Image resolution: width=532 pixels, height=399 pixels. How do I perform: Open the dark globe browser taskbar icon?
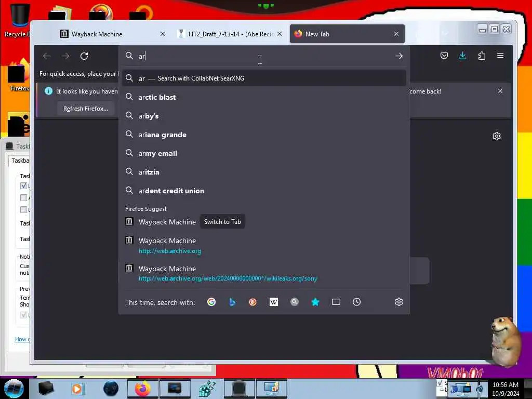tap(111, 389)
